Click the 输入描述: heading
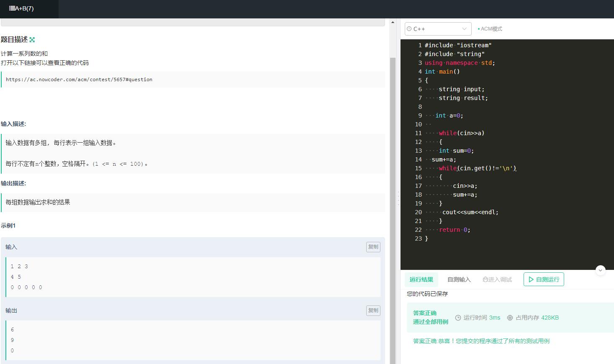This screenshot has width=614, height=364. click(13, 124)
